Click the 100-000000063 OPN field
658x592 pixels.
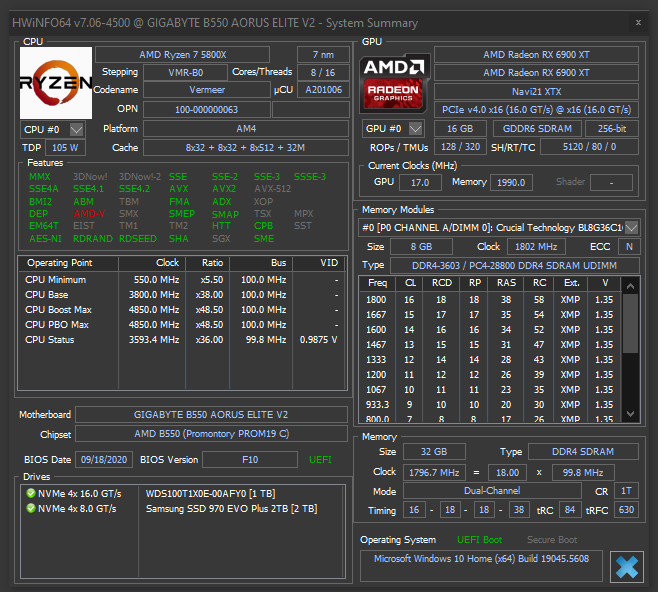point(207,110)
